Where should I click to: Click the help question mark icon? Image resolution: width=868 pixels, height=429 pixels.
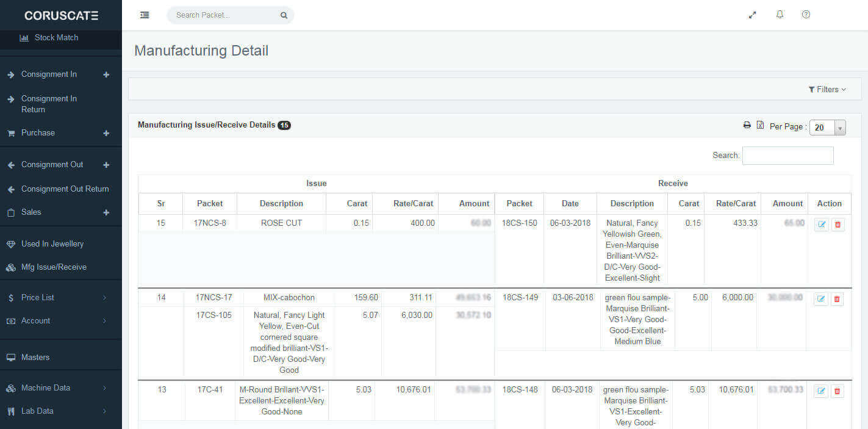[x=806, y=15]
